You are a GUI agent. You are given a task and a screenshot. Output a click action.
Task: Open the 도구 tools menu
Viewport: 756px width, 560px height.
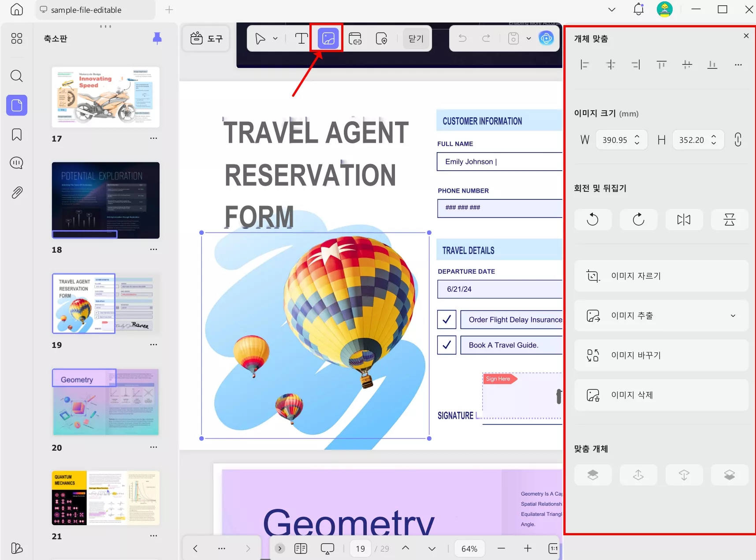pos(206,39)
